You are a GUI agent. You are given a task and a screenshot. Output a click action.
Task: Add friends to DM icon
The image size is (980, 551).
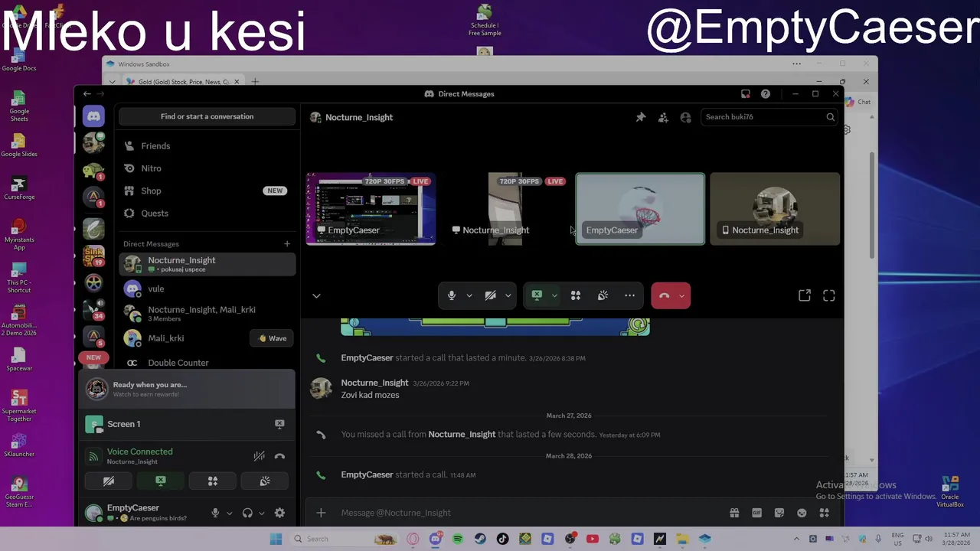(x=663, y=117)
